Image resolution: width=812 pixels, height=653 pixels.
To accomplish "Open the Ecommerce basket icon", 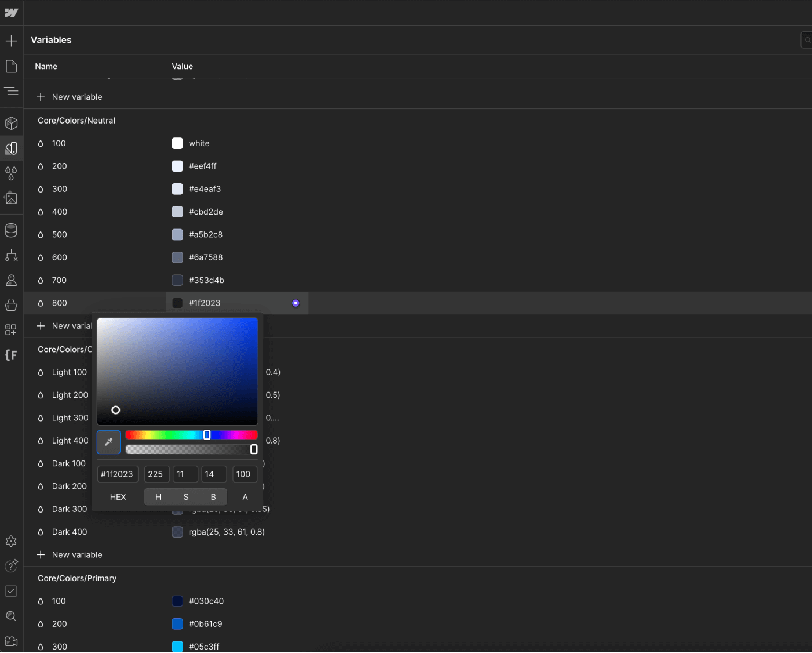I will click(11, 305).
